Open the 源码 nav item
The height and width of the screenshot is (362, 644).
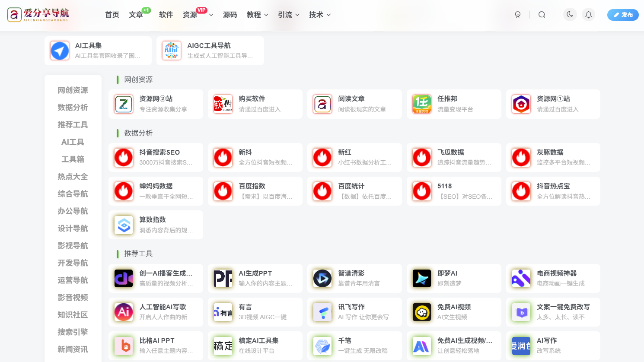pyautogui.click(x=230, y=15)
